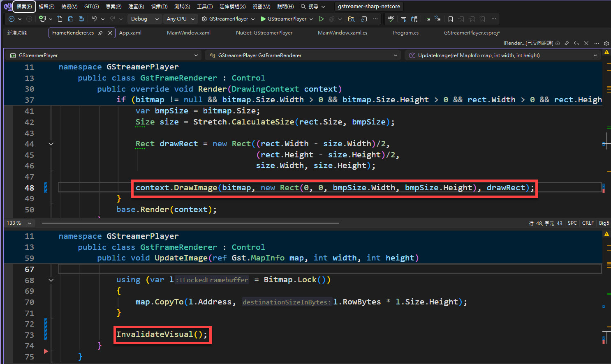Click the save single file icon

(71, 19)
